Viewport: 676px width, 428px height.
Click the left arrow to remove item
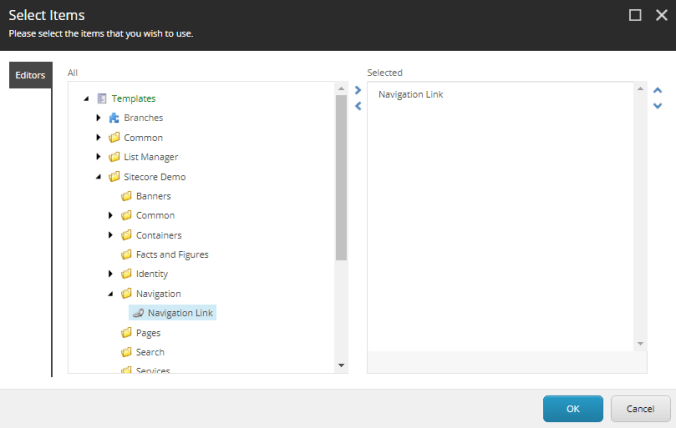click(x=357, y=106)
